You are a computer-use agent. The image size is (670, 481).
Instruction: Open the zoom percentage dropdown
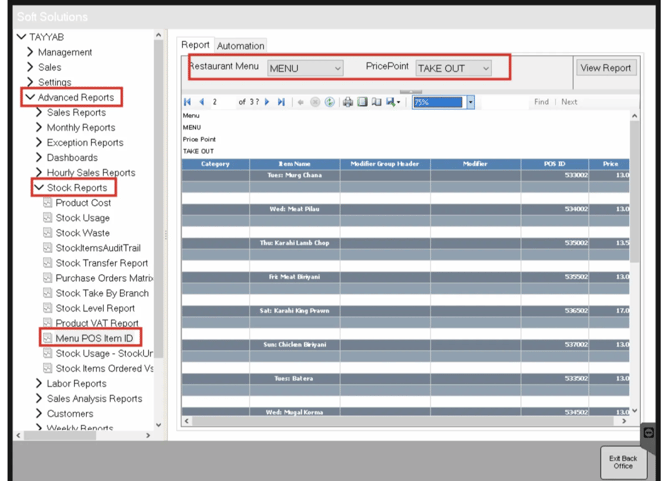point(470,102)
